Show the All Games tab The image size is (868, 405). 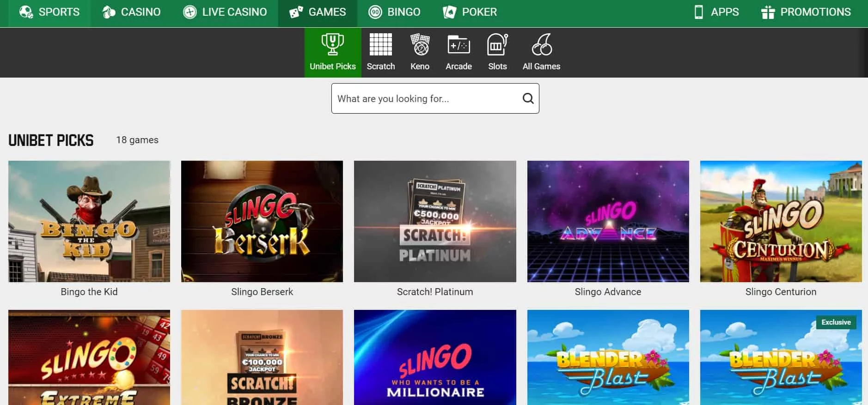(x=541, y=53)
